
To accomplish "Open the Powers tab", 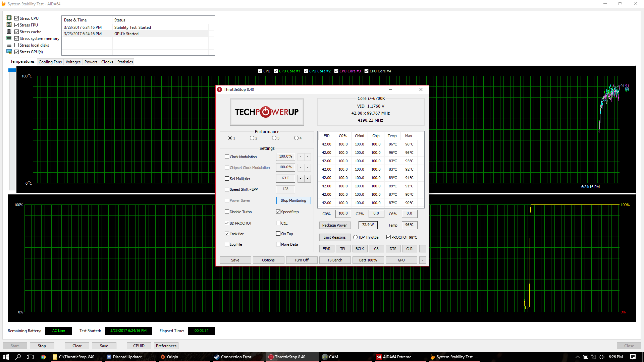I will tap(91, 62).
